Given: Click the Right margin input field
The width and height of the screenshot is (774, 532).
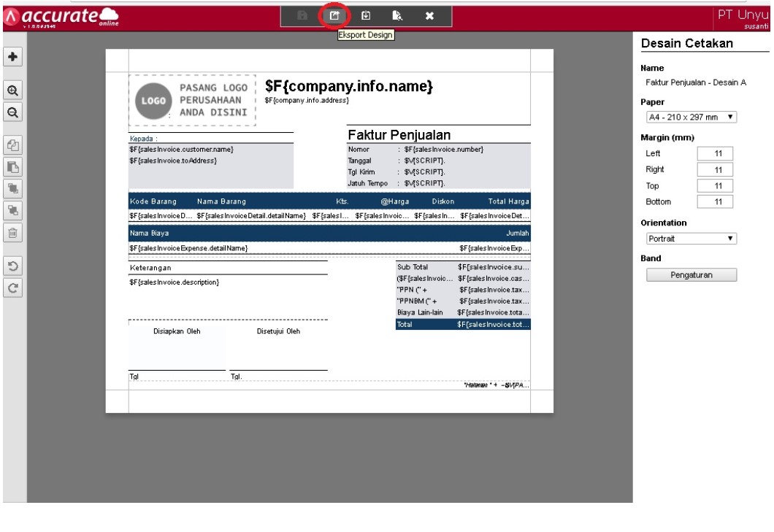Looking at the screenshot, I should tap(714, 169).
